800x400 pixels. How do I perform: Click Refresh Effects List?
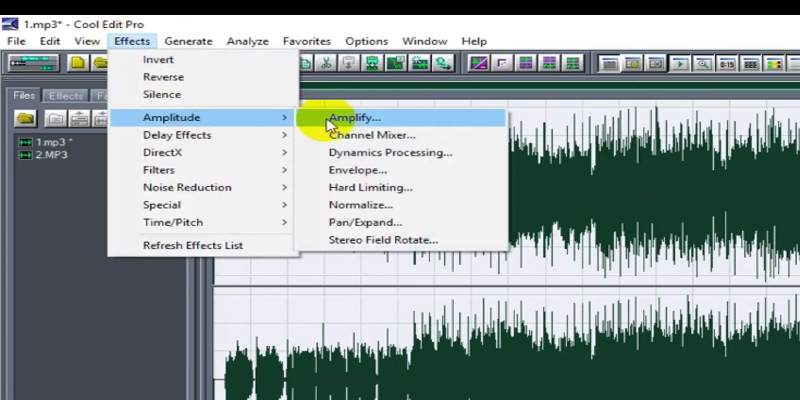click(192, 245)
